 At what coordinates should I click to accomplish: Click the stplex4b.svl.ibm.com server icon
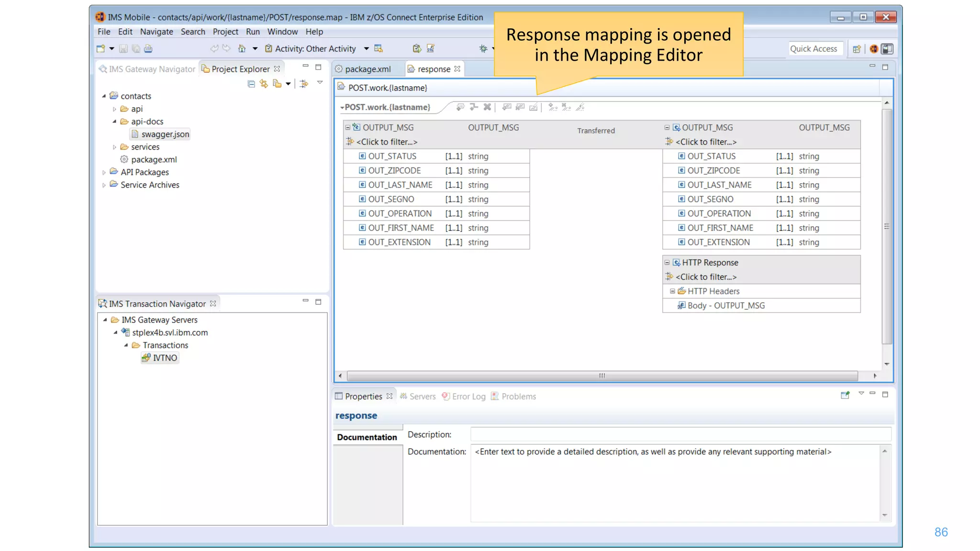(125, 332)
